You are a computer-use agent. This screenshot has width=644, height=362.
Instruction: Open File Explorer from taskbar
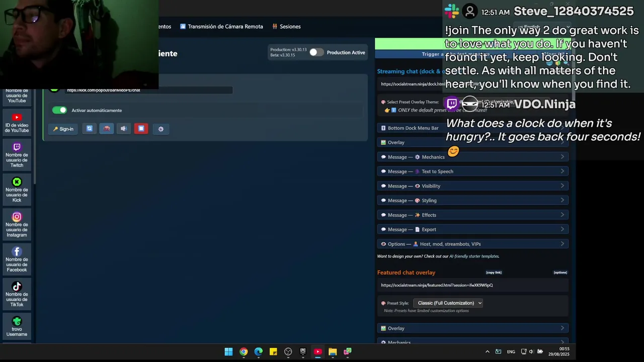click(333, 351)
